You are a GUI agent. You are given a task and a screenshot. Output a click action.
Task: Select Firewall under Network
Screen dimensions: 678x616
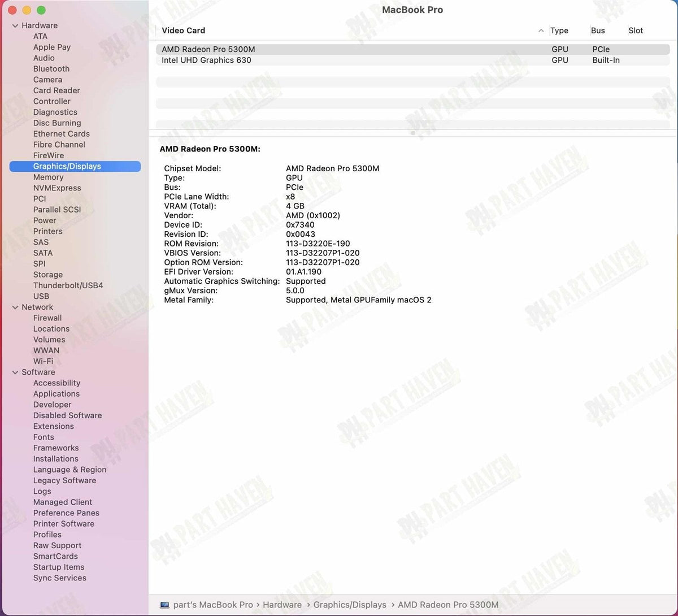(x=47, y=318)
